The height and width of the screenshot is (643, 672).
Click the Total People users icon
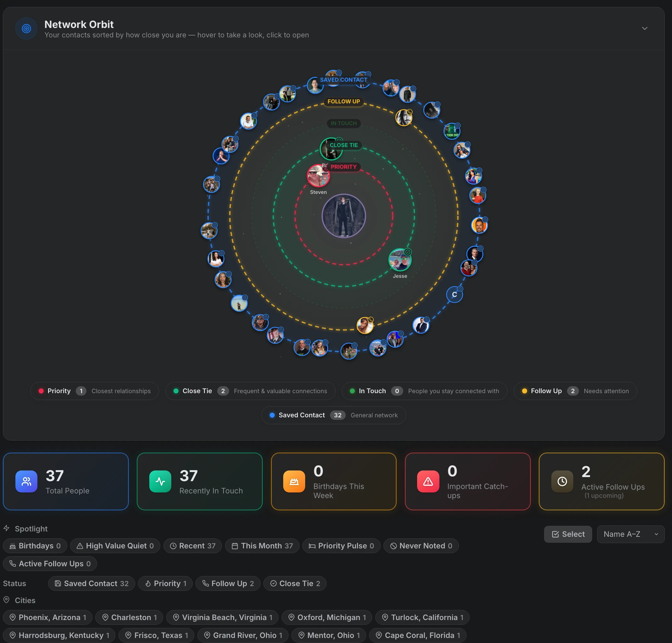click(x=26, y=481)
